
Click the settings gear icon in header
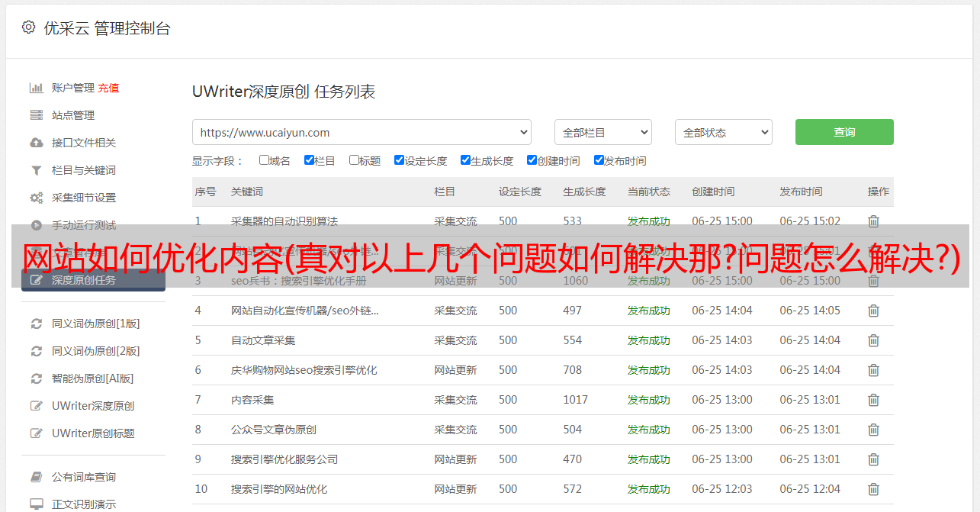28,27
